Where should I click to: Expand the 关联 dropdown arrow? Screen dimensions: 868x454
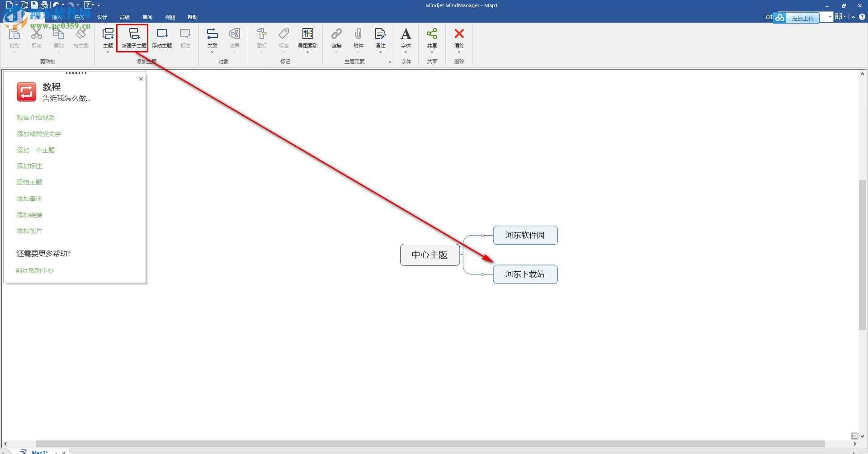coord(212,52)
